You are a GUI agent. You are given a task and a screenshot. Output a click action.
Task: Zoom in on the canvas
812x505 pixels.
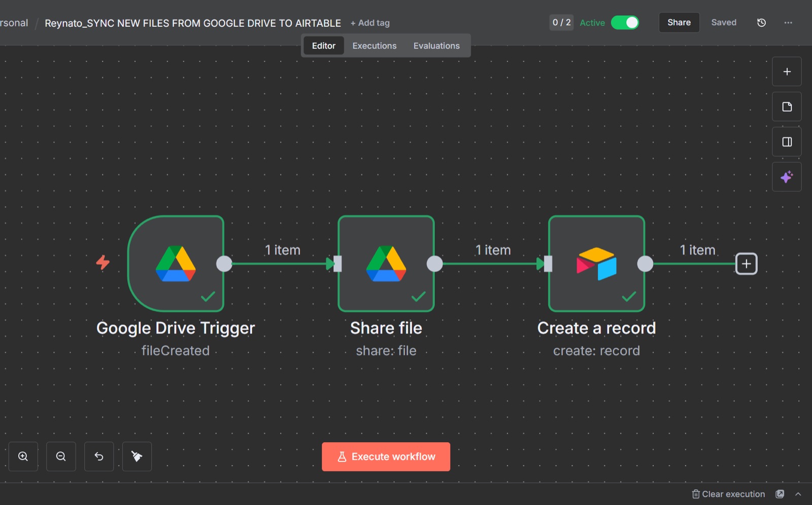pos(23,456)
